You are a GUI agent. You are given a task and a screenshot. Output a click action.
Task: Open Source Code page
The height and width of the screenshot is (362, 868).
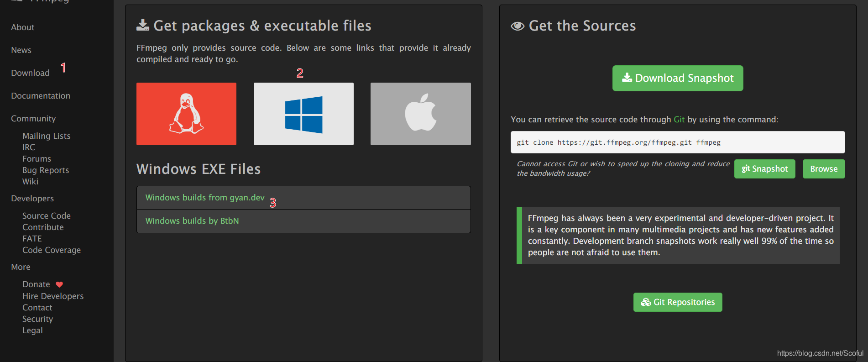(47, 216)
